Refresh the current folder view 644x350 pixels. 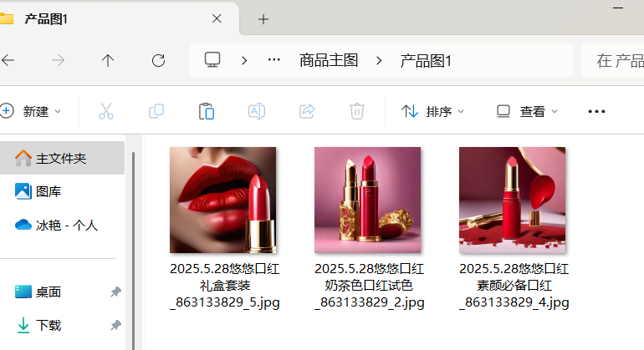tap(159, 61)
